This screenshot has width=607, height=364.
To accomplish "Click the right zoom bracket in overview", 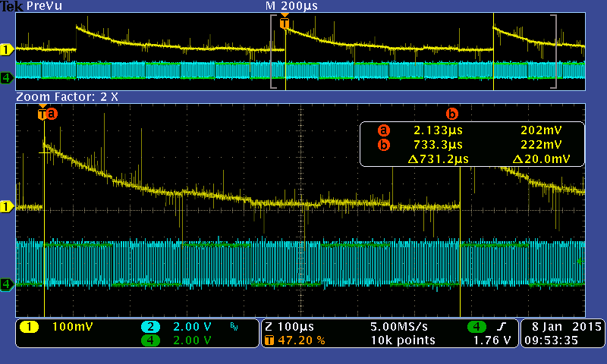I will click(x=554, y=52).
